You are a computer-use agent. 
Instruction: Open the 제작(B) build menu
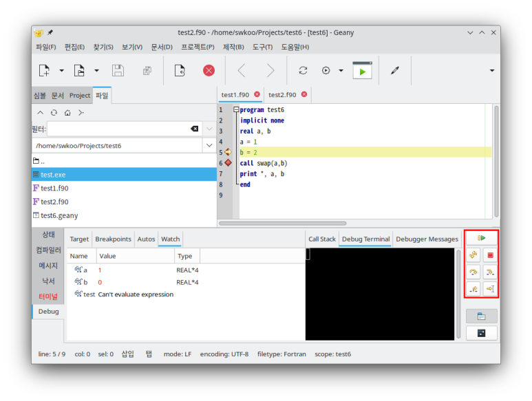coord(233,47)
